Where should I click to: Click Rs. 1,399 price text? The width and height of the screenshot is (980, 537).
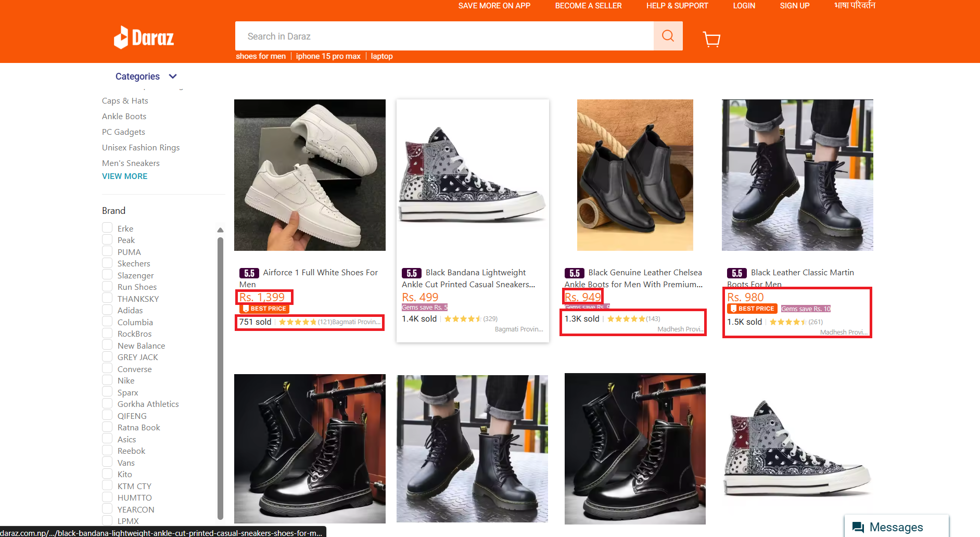262,297
